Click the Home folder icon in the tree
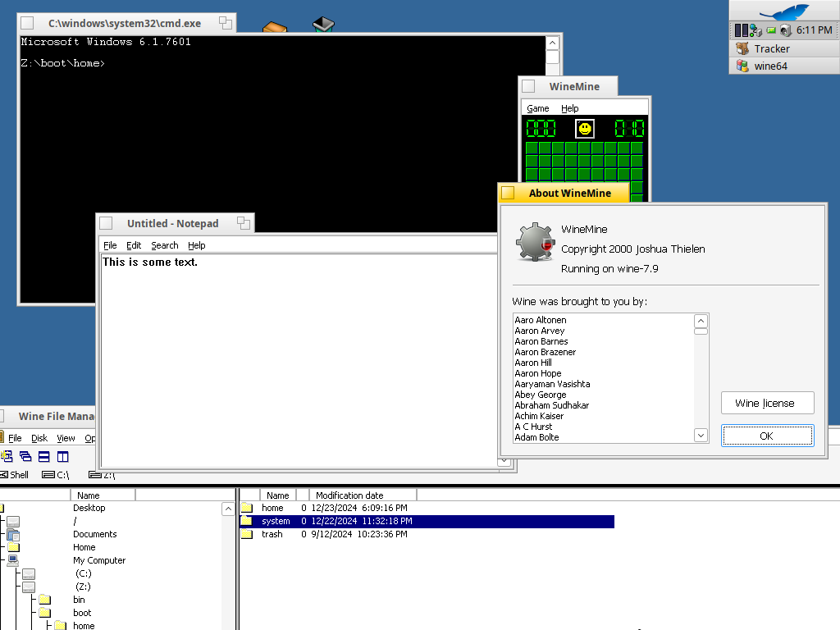840x630 pixels. tap(13, 547)
